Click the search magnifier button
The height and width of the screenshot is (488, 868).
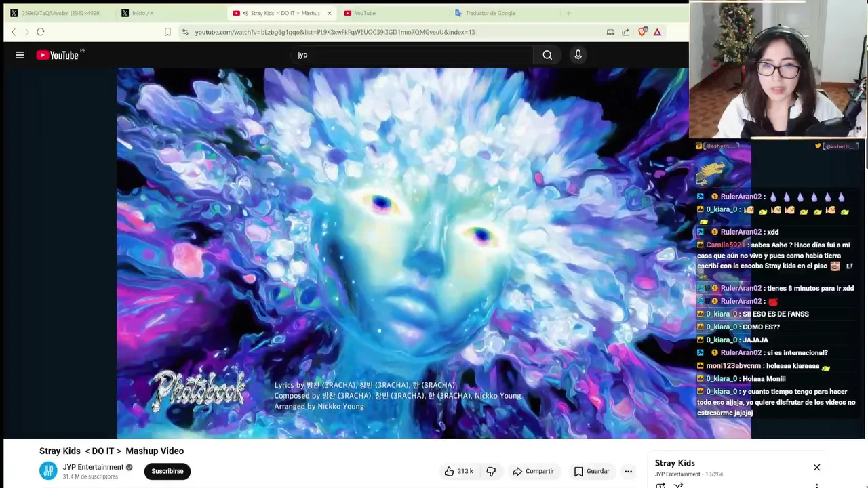click(x=547, y=55)
